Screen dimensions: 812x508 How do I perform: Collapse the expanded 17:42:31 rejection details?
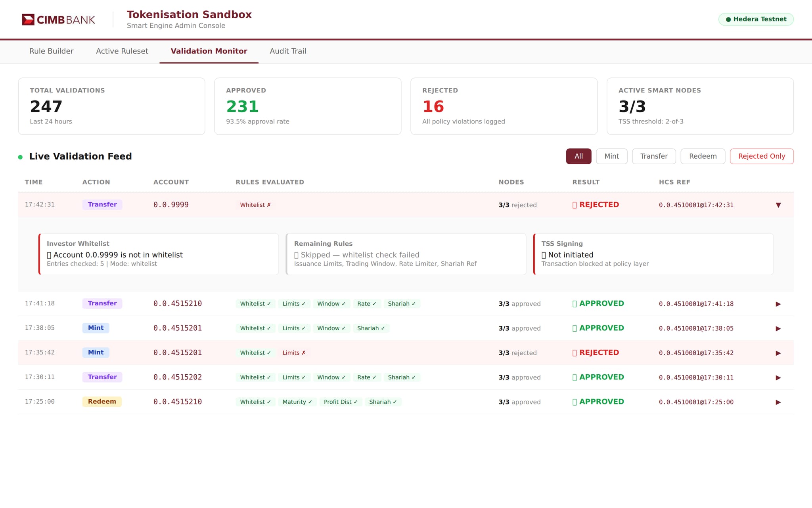pos(778,205)
